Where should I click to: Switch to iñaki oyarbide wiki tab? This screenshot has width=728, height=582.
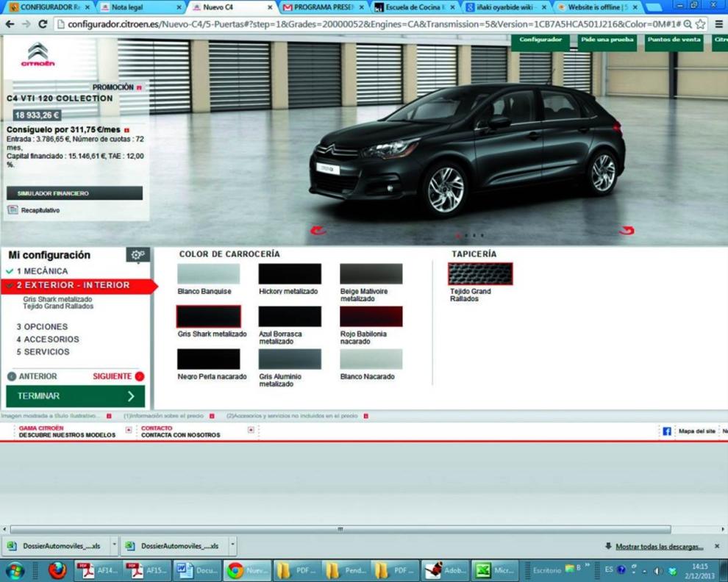tap(507, 7)
